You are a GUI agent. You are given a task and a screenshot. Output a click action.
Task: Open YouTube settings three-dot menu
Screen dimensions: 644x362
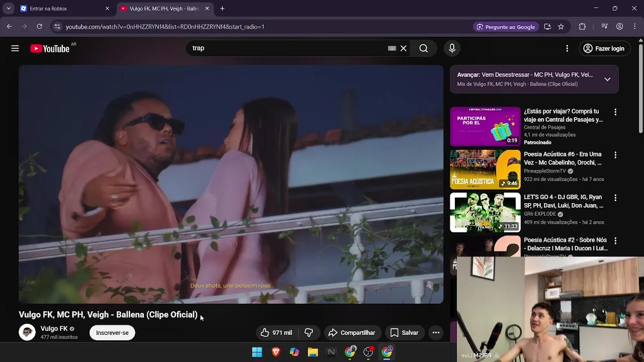click(567, 48)
